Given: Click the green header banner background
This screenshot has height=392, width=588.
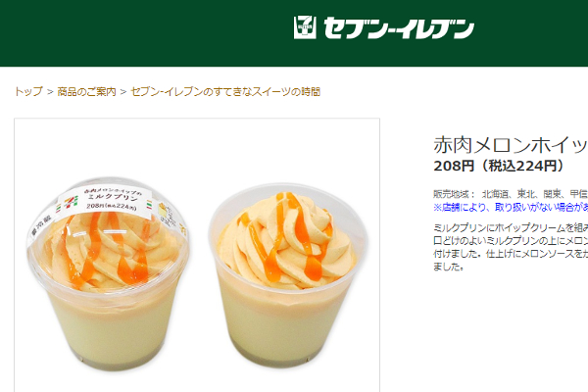Looking at the screenshot, I should pos(150,33).
